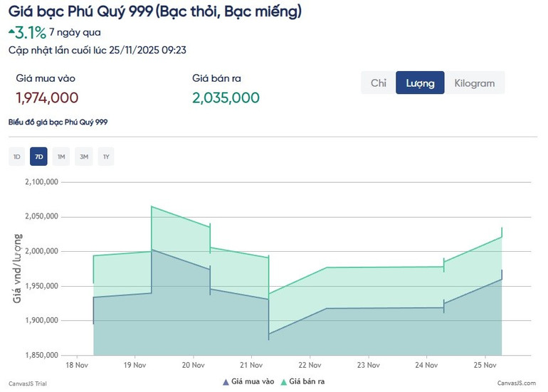Click the green up-arrow trend icon
The width and height of the screenshot is (548, 392).
tap(12, 31)
